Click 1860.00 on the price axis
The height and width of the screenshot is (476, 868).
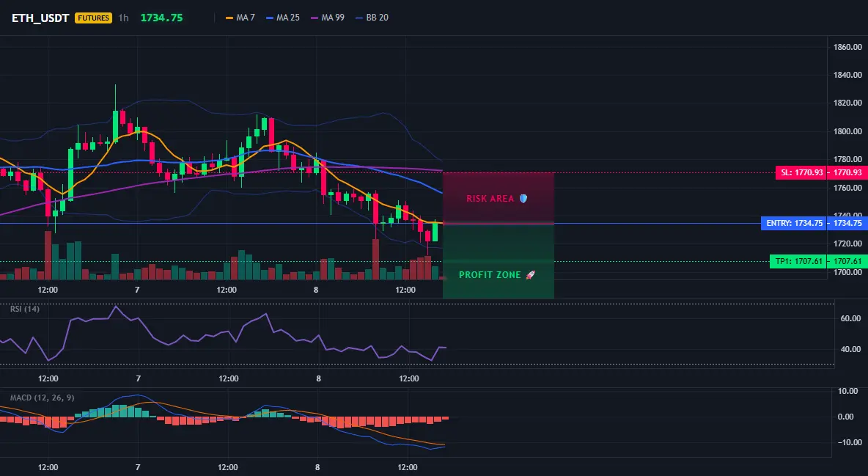(x=847, y=47)
